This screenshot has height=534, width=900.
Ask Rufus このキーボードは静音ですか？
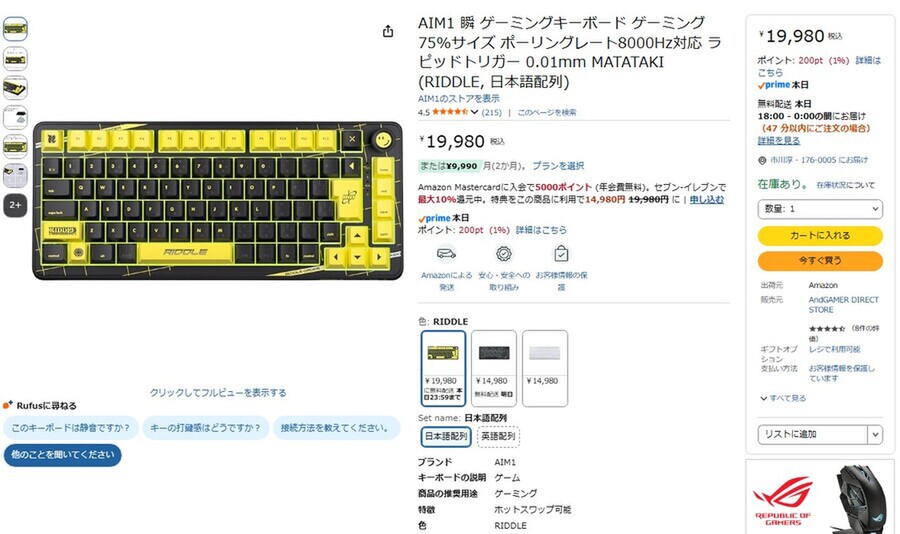71,428
